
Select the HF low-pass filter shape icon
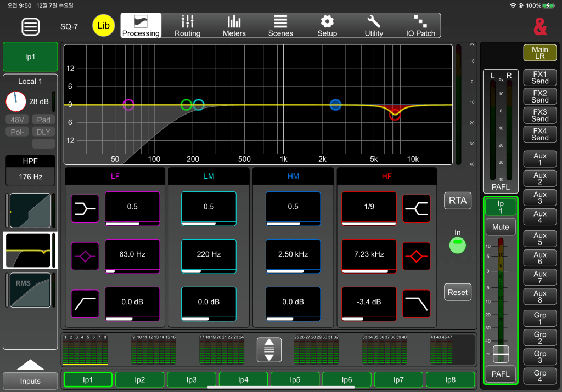tap(416, 303)
